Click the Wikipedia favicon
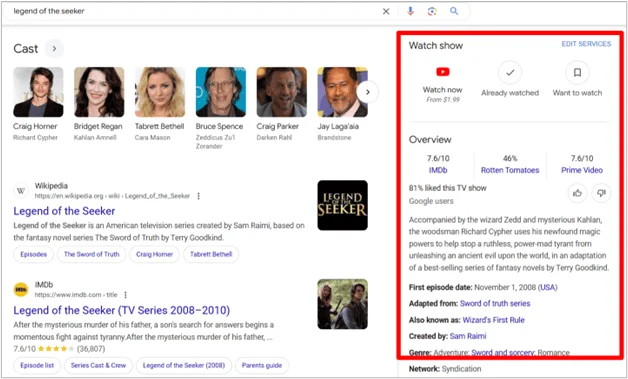 click(21, 191)
